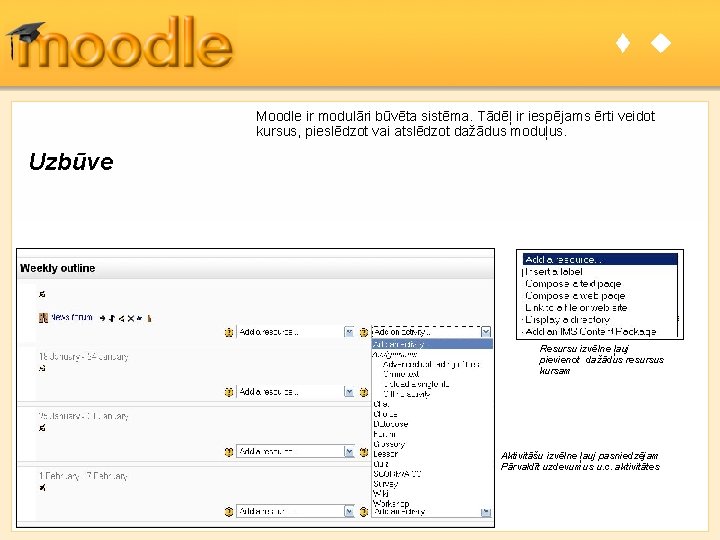This screenshot has height=540, width=720.
Task: Choose Online text assignment from activity list
Action: tap(401, 374)
